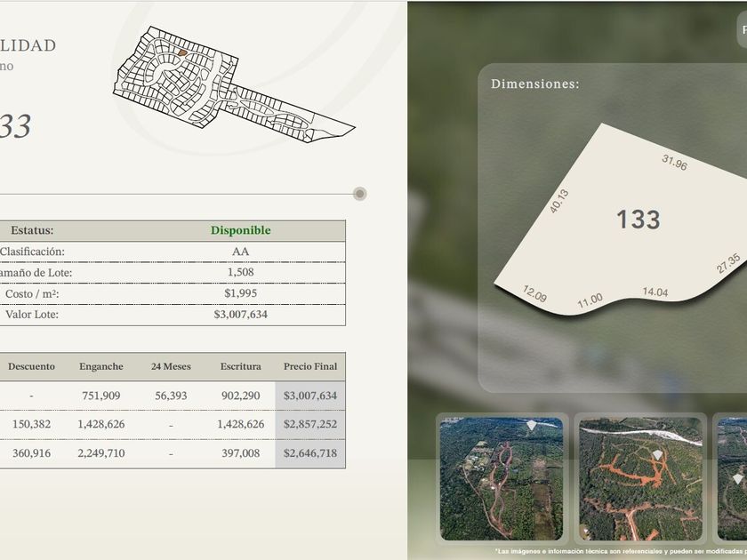The width and height of the screenshot is (747, 560).
Task: Click the highlighted brown lot on site map
Action: click(x=182, y=52)
